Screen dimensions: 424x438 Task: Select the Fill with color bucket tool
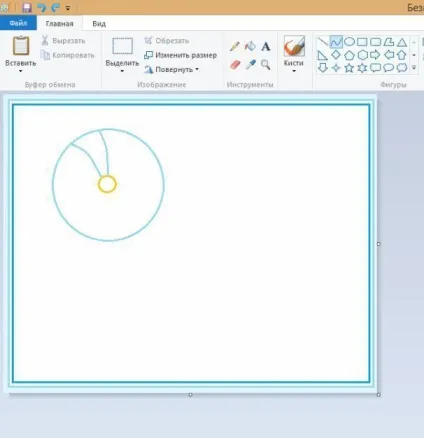(250, 46)
